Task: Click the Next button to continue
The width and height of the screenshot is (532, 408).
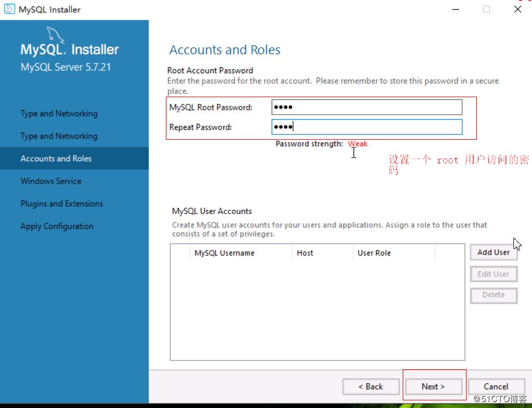Action: click(x=434, y=386)
